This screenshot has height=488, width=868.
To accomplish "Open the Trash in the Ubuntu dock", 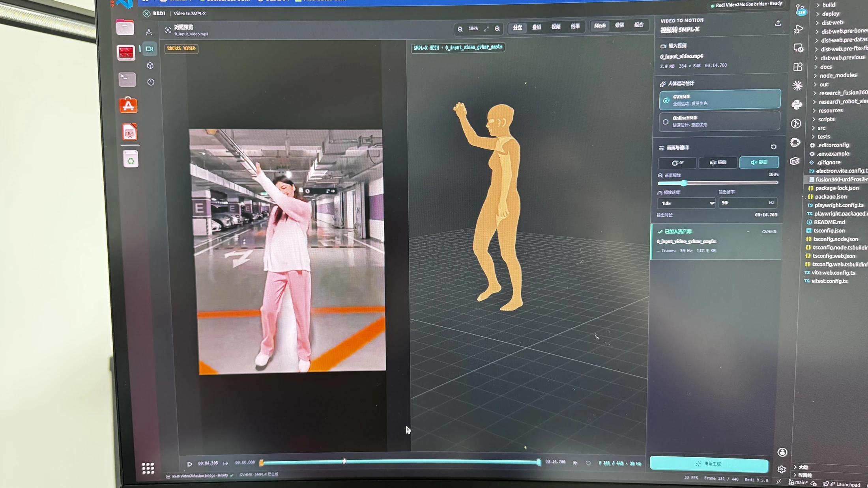I will pos(131,160).
